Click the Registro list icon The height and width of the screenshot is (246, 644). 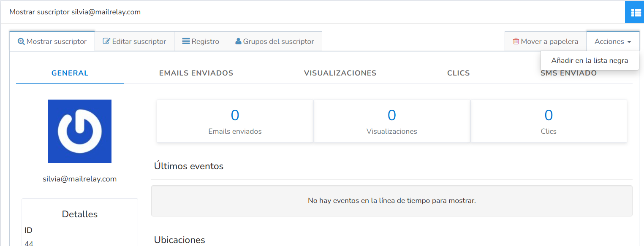[186, 41]
